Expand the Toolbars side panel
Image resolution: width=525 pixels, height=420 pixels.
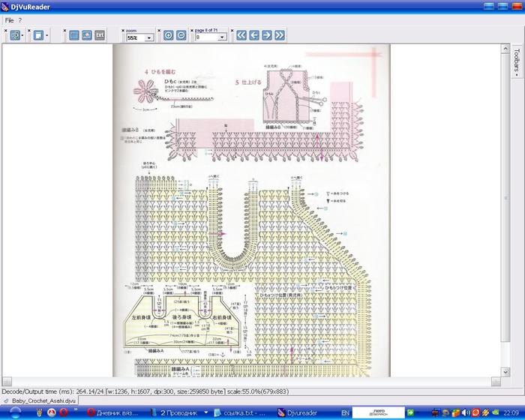tap(517, 62)
